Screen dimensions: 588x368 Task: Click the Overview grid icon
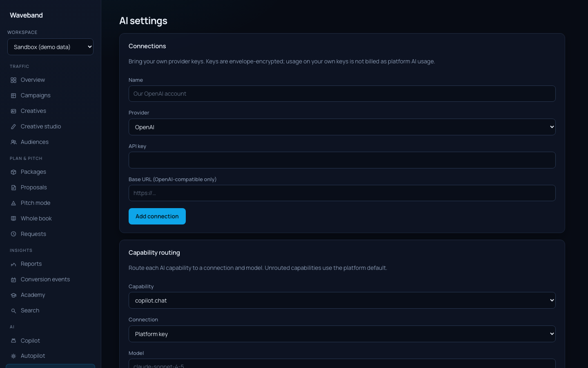(13, 80)
